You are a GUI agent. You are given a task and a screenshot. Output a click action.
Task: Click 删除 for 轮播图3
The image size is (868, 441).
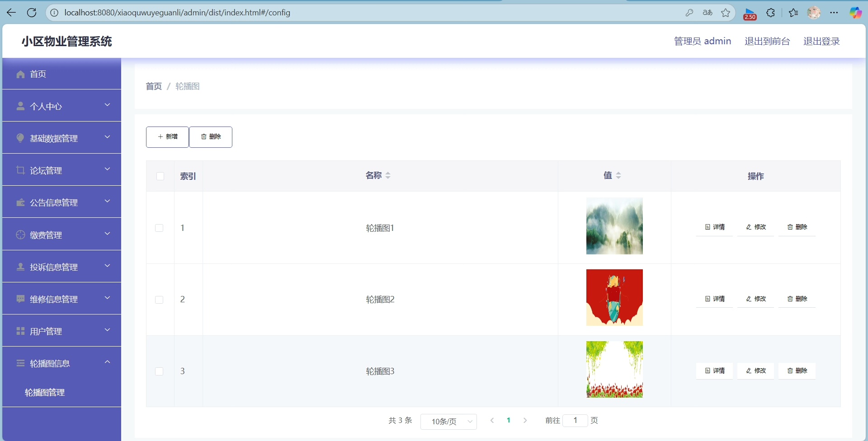click(x=797, y=371)
